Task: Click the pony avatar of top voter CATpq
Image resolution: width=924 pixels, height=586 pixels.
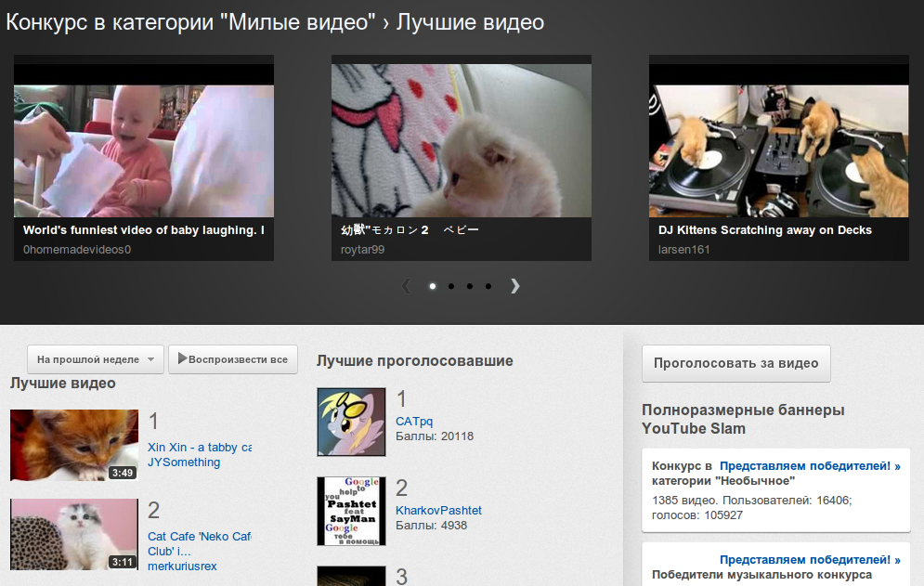Action: click(x=351, y=422)
